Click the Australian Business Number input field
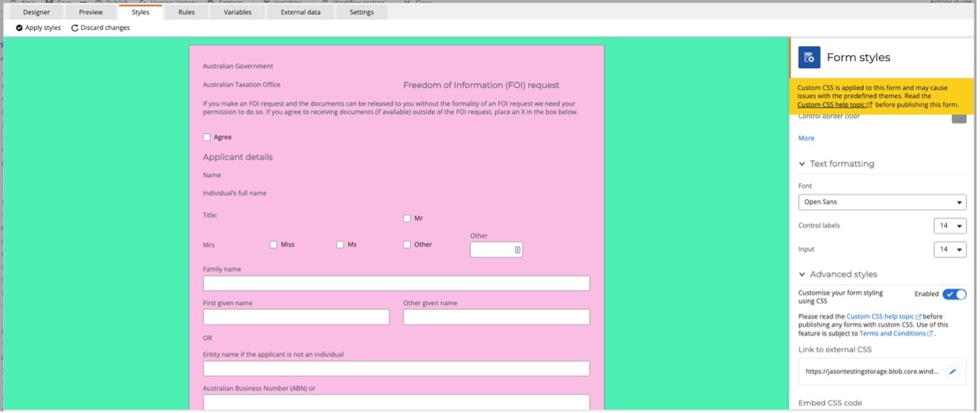The height and width of the screenshot is (413, 980). point(397,404)
